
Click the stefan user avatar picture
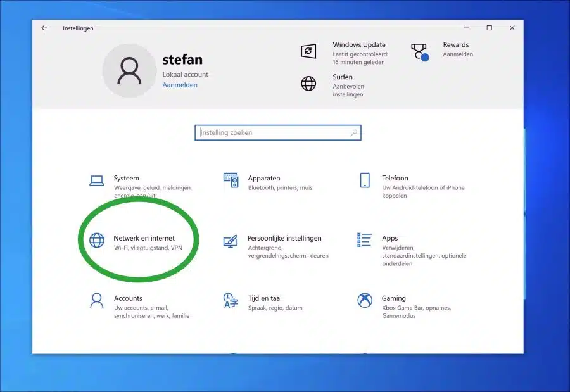pyautogui.click(x=129, y=70)
